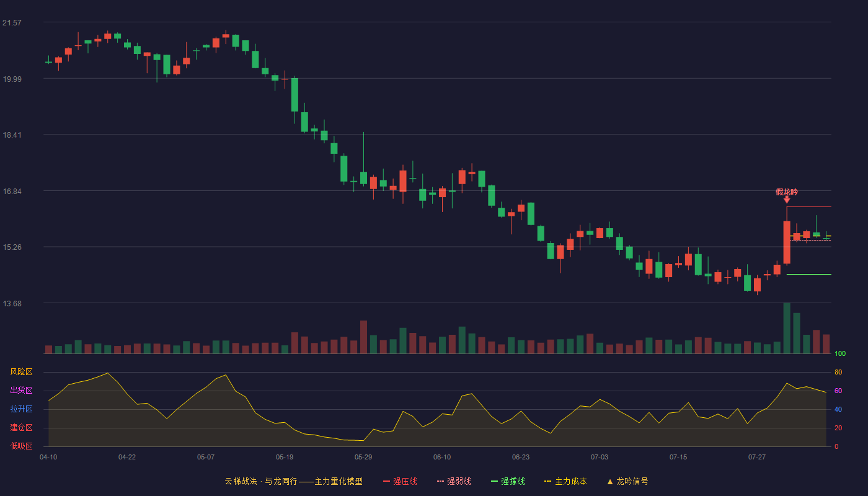Click the 建仓区 zone label
Image resolution: width=868 pixels, height=496 pixels.
[21, 428]
